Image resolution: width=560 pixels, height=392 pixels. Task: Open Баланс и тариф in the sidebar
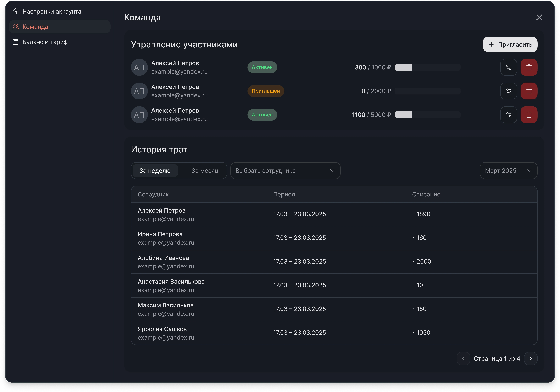tap(60, 42)
